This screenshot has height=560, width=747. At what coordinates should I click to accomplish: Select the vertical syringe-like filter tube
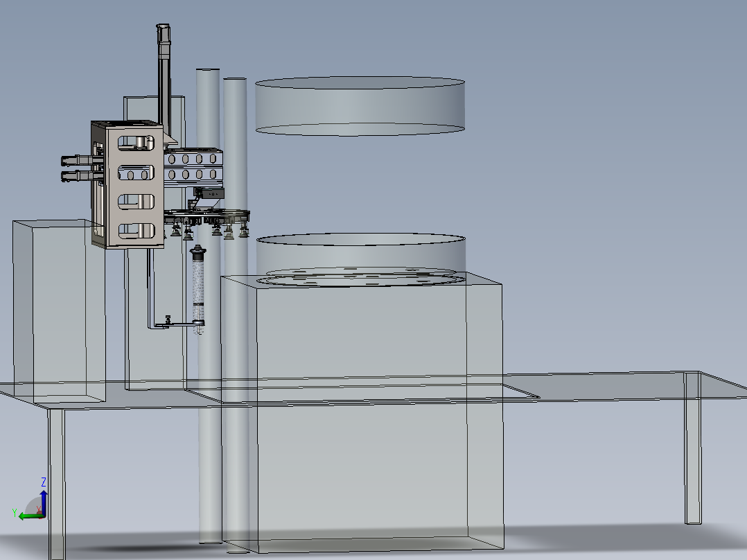point(197,288)
